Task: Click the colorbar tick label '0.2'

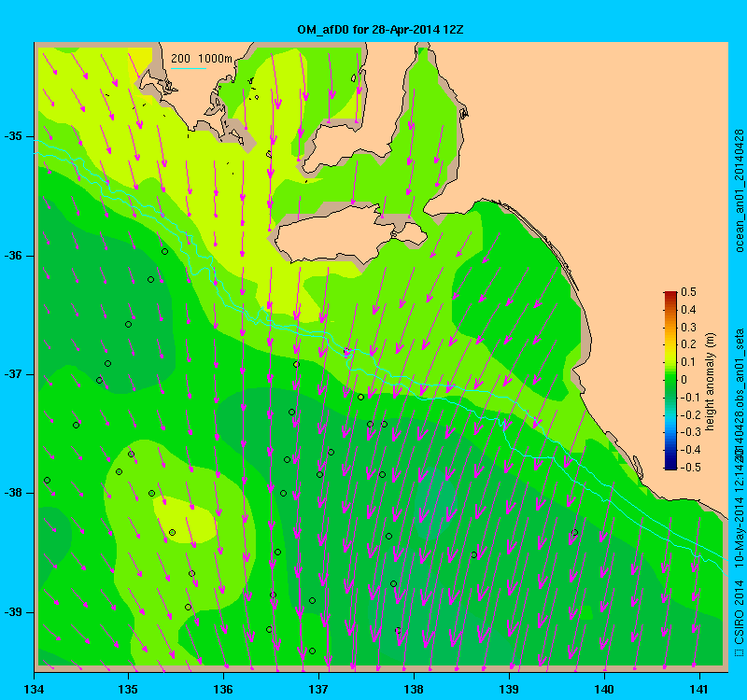Action: [688, 344]
